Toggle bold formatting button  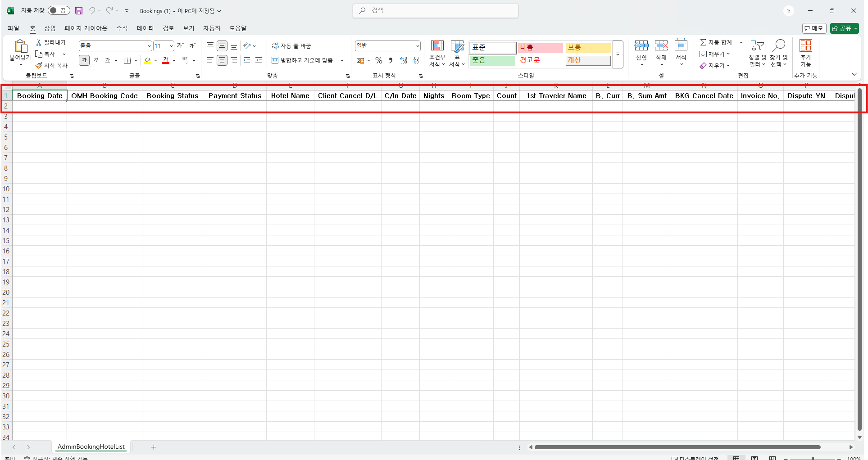[84, 60]
